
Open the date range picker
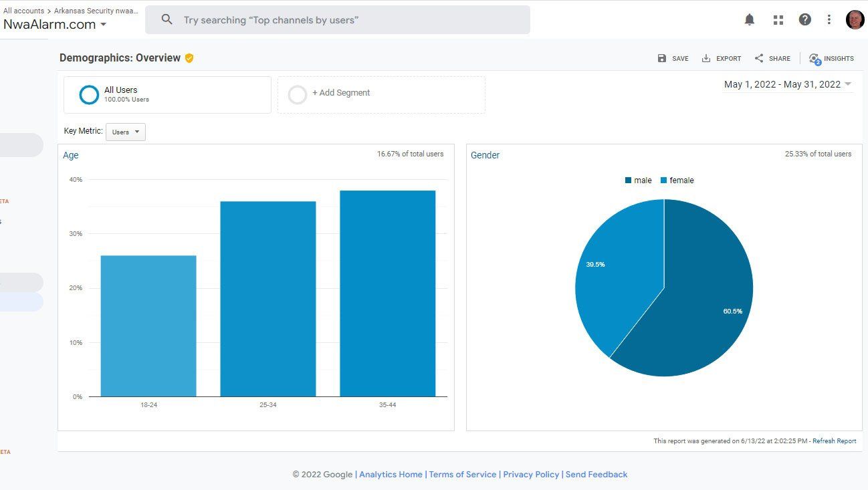coord(788,84)
